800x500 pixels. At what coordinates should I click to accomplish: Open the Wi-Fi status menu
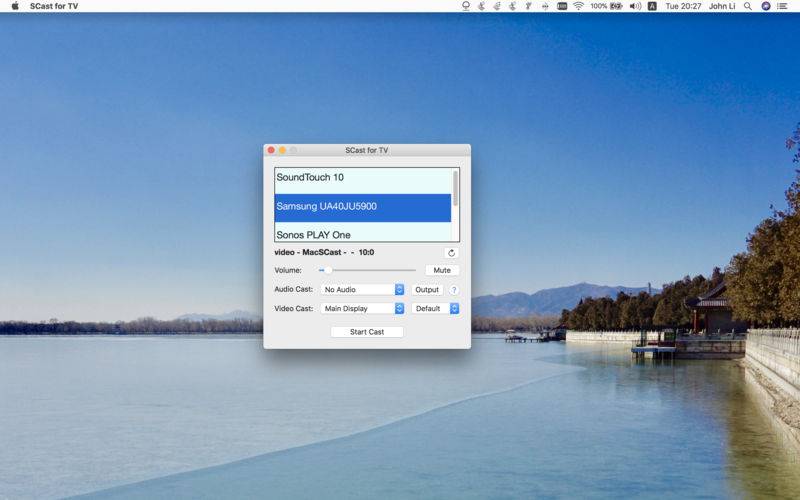[x=578, y=6]
